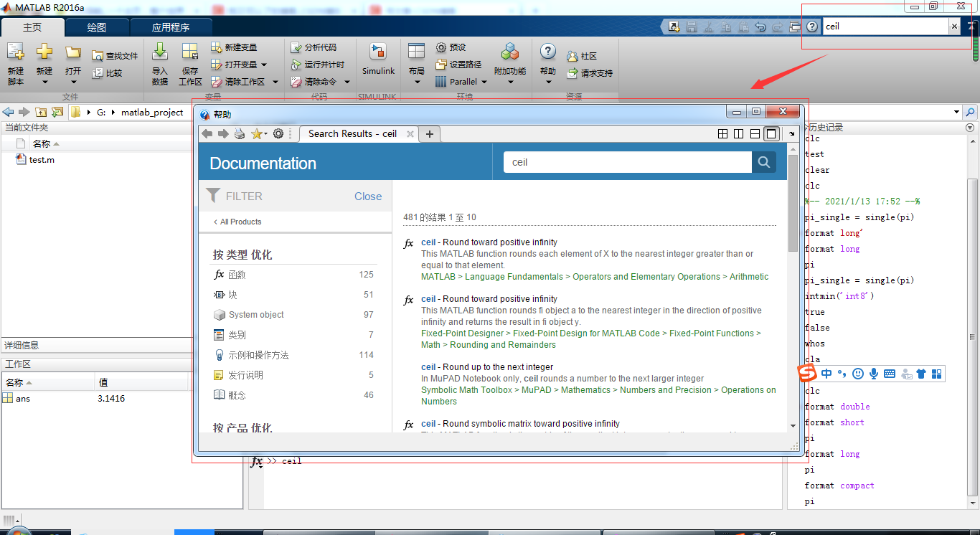This screenshot has width=980, height=535.
Task: Open the New (新建) dropdown arrow
Action: click(x=44, y=82)
